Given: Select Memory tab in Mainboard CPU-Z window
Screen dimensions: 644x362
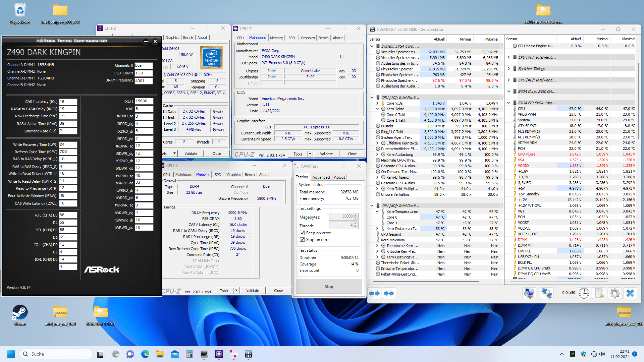Looking at the screenshot, I should 276,38.
